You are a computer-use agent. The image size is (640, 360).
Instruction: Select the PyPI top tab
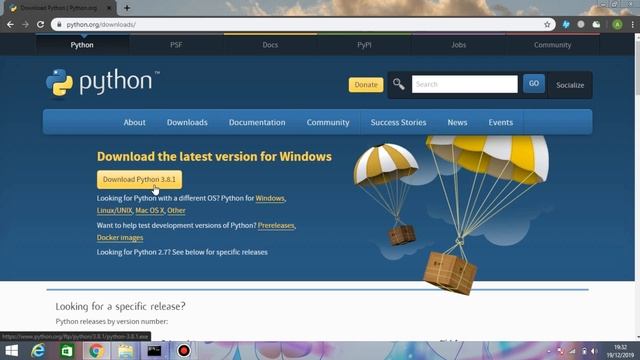(x=364, y=45)
